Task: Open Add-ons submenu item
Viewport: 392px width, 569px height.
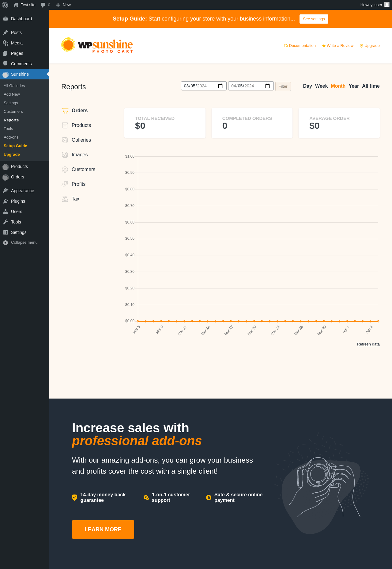Action: 24,137
